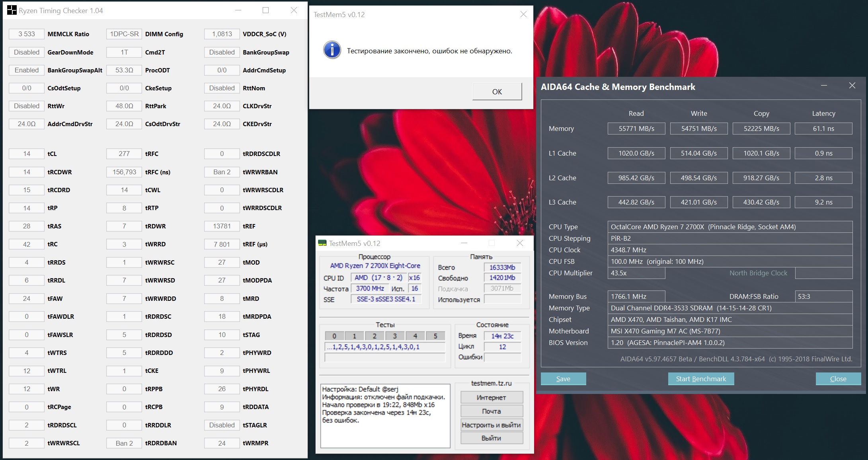This screenshot has height=460, width=868.
Task: Close the TestMem5 message dialog
Action: (523, 14)
